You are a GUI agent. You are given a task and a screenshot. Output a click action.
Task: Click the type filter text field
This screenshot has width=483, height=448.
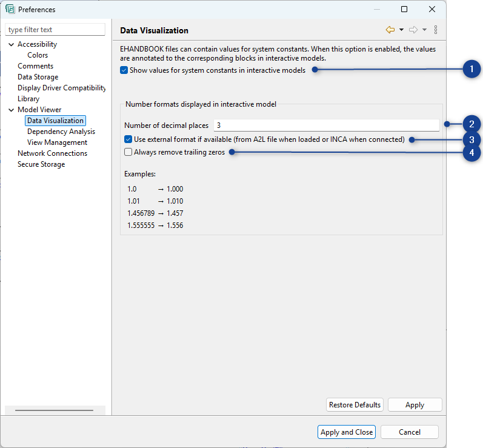[x=55, y=30]
